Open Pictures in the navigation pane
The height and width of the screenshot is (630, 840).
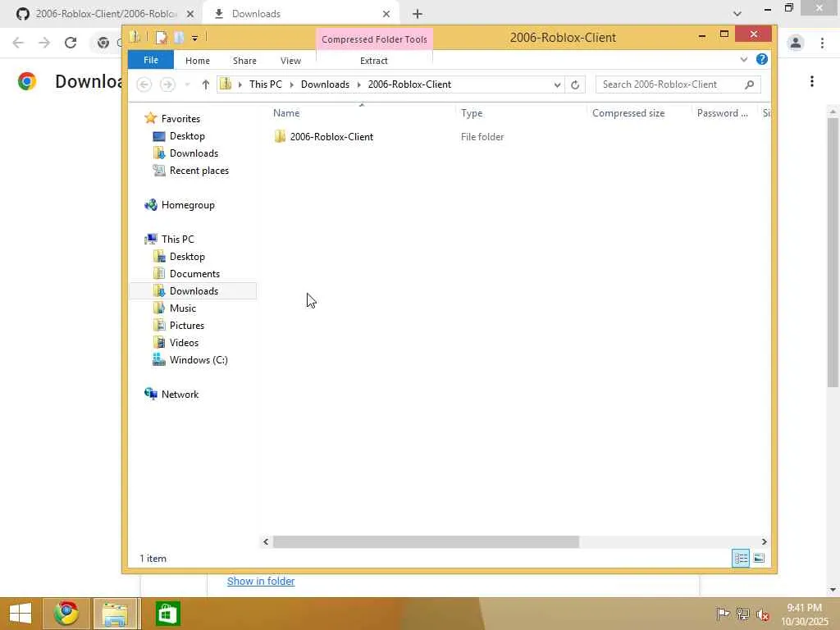tap(186, 325)
